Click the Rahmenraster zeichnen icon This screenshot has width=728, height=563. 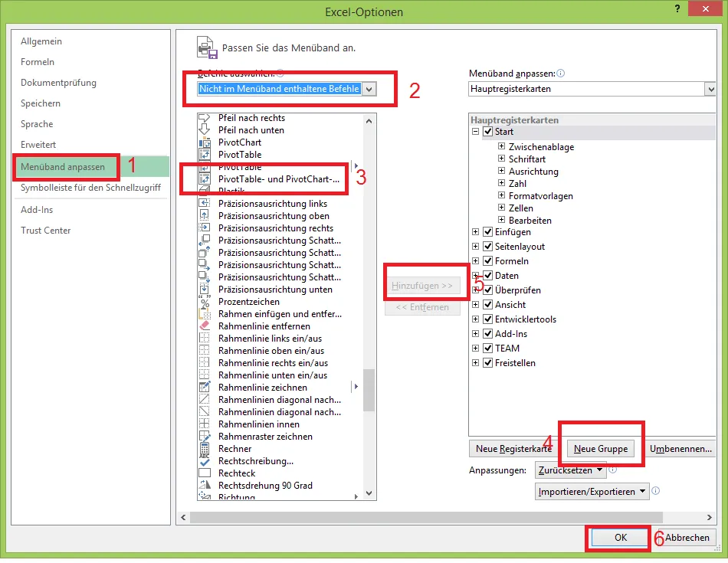pos(205,437)
